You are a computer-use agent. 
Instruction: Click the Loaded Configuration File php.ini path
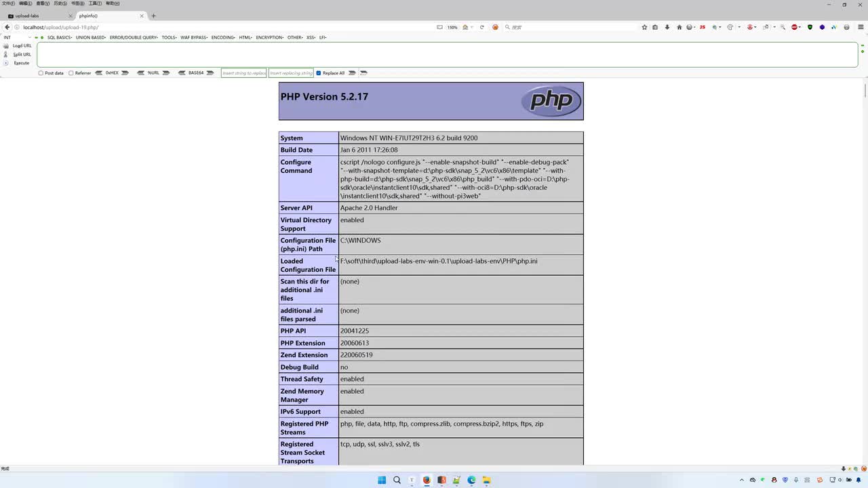(x=439, y=261)
